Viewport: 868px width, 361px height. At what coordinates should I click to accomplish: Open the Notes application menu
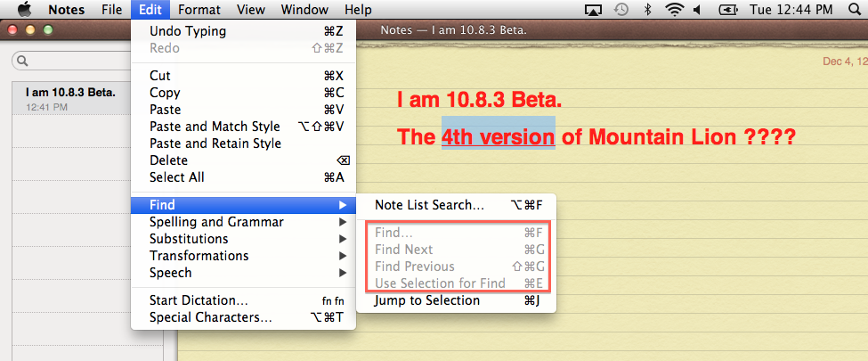tap(67, 10)
